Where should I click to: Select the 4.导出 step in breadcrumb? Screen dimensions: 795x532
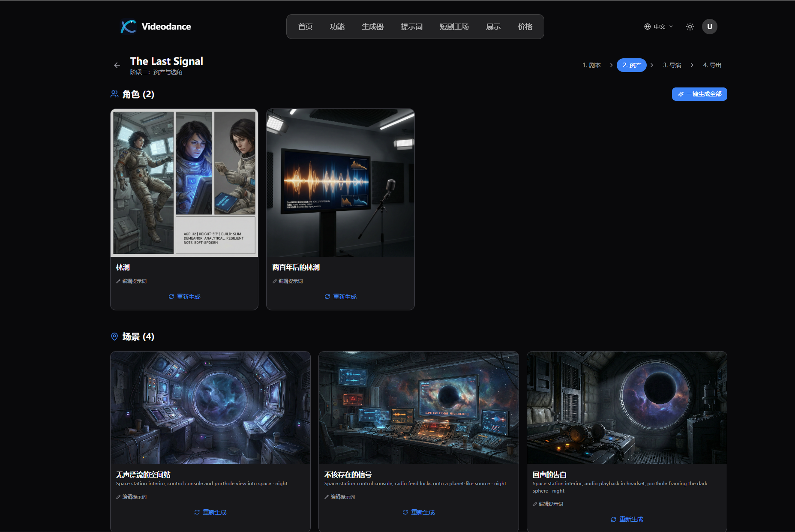712,65
